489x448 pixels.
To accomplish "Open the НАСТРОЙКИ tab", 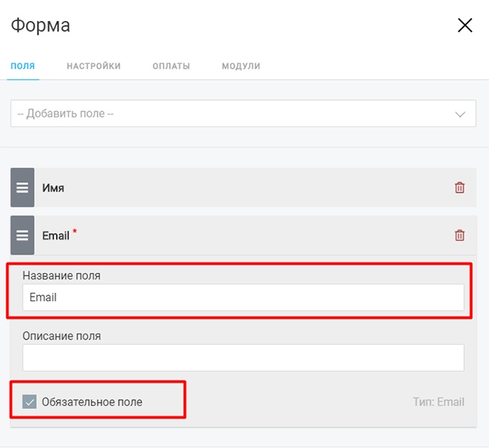I will point(93,66).
